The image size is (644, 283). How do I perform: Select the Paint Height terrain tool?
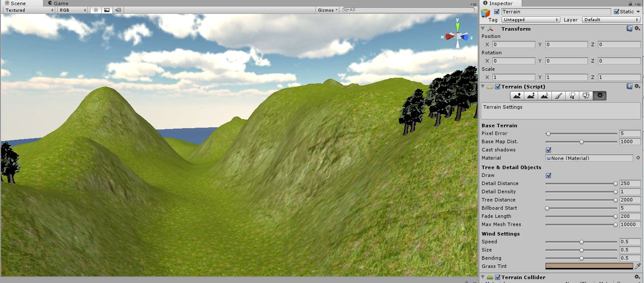coord(531,96)
